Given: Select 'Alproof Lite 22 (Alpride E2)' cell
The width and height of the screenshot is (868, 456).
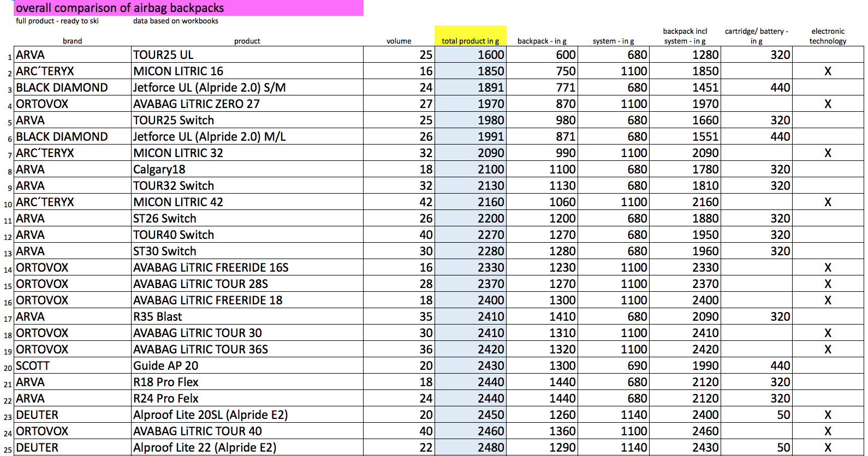Looking at the screenshot, I should point(247,447).
